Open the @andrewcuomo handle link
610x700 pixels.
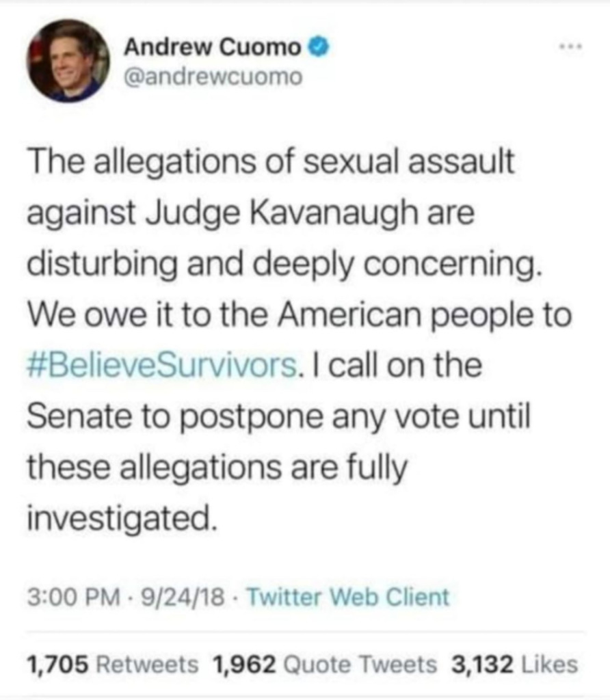pyautogui.click(x=213, y=78)
